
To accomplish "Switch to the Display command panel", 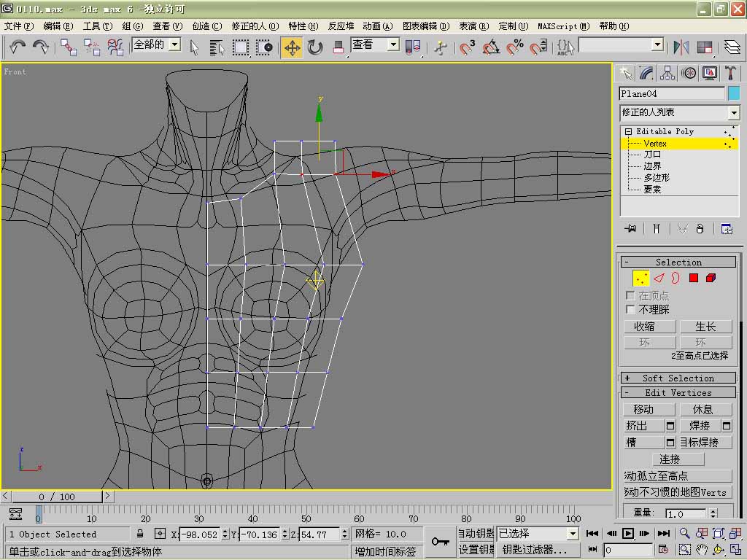I will click(x=709, y=74).
